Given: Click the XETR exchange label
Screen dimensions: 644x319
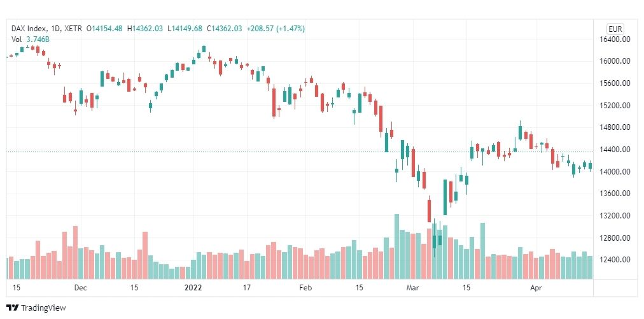Looking at the screenshot, I should [73, 29].
